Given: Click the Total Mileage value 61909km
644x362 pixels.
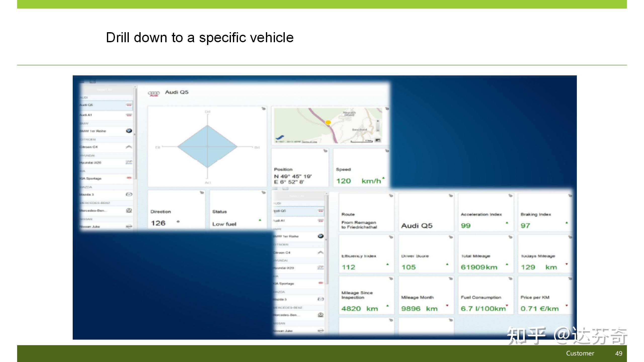Looking at the screenshot, I should 479,267.
